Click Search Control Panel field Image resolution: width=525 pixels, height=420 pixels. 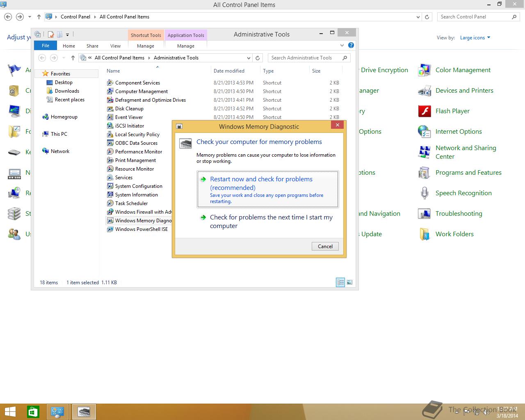tap(478, 17)
